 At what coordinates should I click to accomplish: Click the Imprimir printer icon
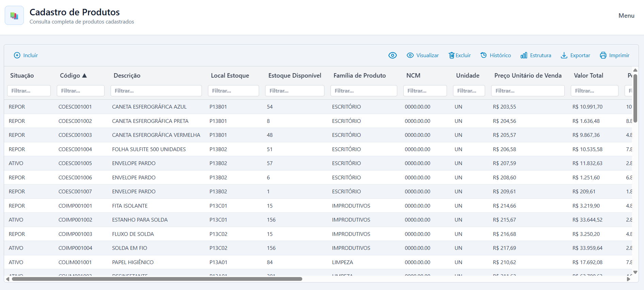603,55
